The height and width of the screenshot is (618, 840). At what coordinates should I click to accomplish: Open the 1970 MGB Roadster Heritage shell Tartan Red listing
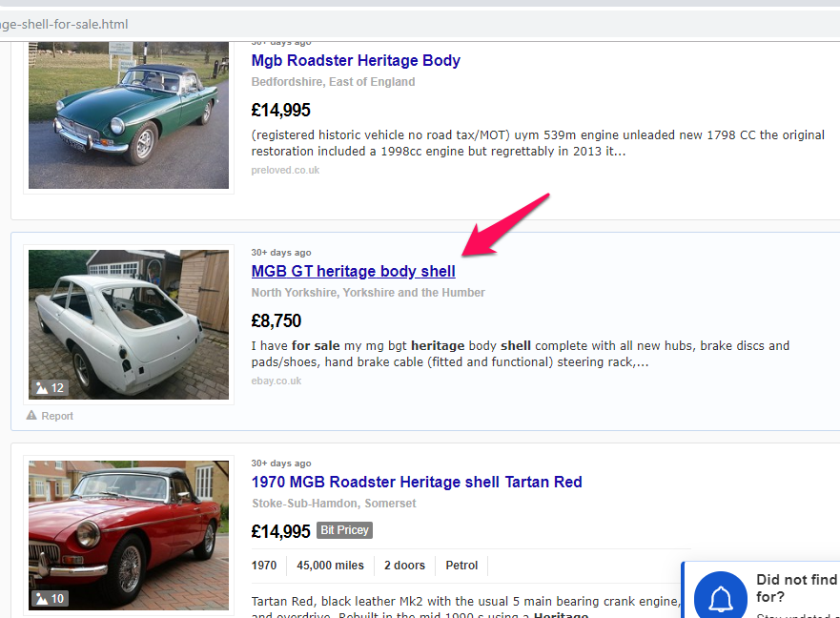417,482
